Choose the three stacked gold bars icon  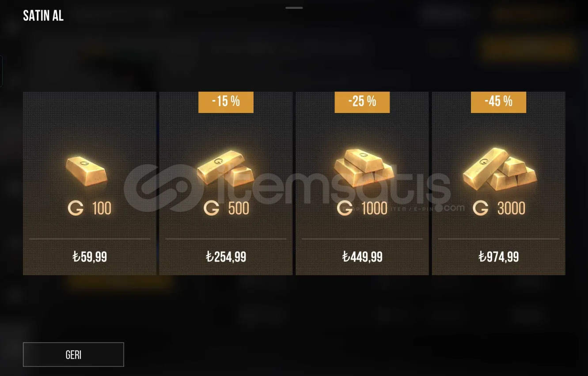pyautogui.click(x=362, y=167)
